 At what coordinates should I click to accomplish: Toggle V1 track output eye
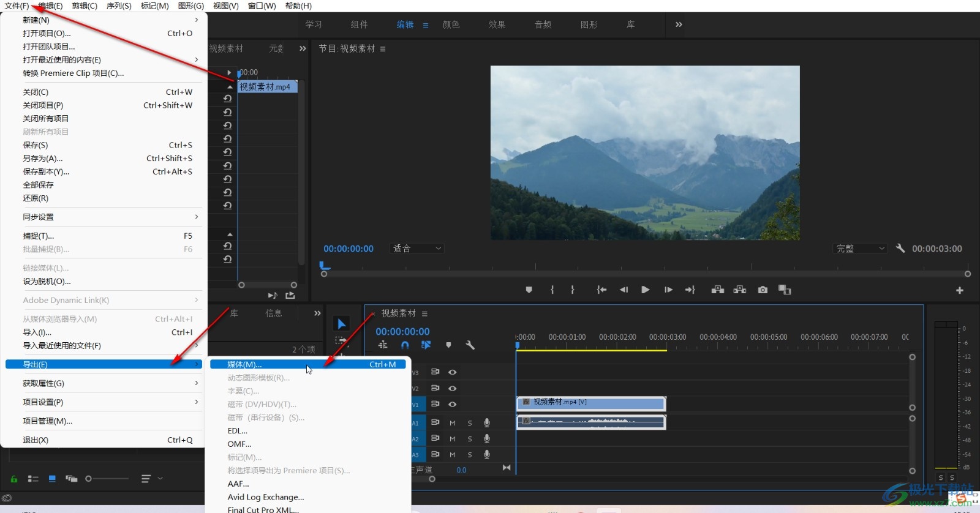point(452,404)
